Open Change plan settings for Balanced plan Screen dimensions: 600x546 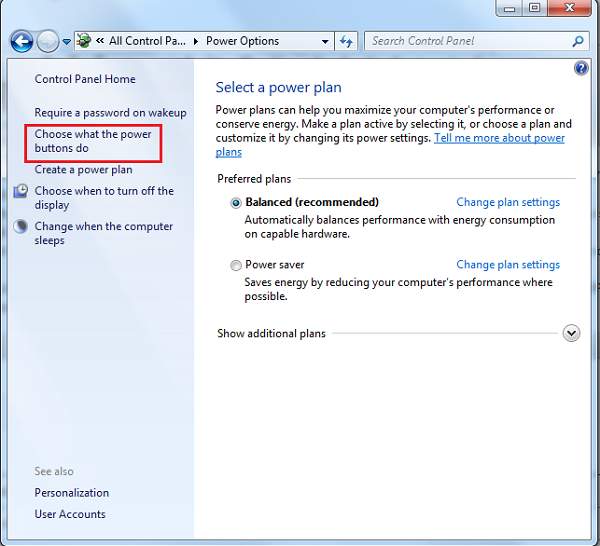point(508,202)
